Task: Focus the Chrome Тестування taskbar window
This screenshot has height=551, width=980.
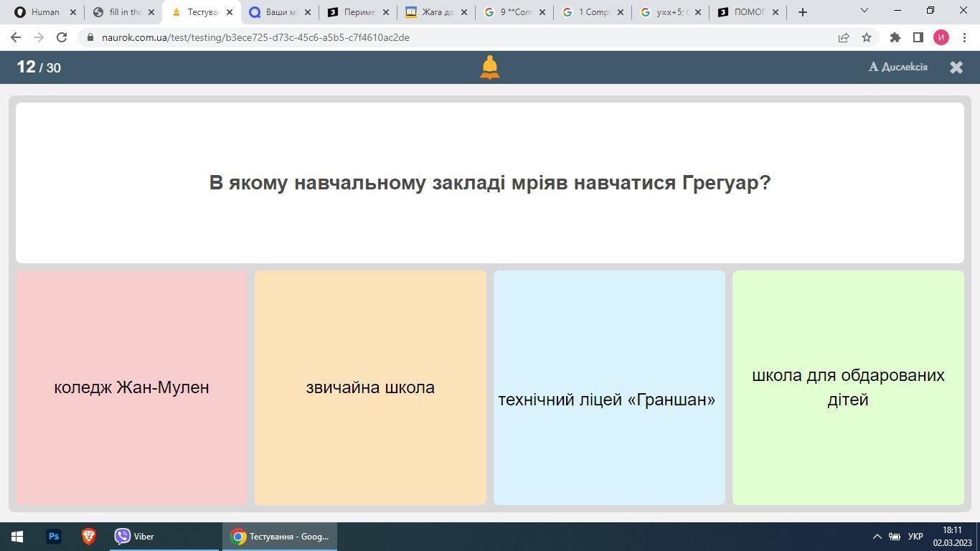Action: coord(280,537)
